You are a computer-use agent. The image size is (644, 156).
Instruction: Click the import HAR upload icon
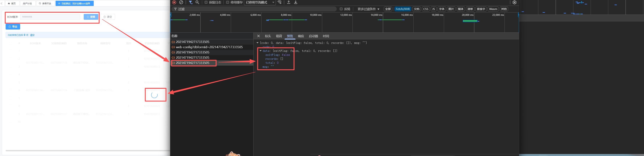(x=289, y=2)
